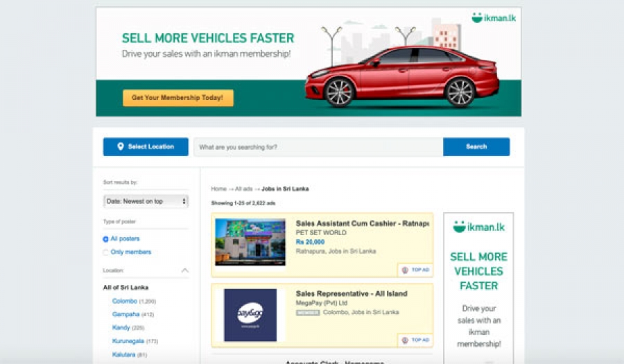Open the Date: Newest on top sort dropdown
Viewport: 624px width, 364px height.
click(x=146, y=201)
